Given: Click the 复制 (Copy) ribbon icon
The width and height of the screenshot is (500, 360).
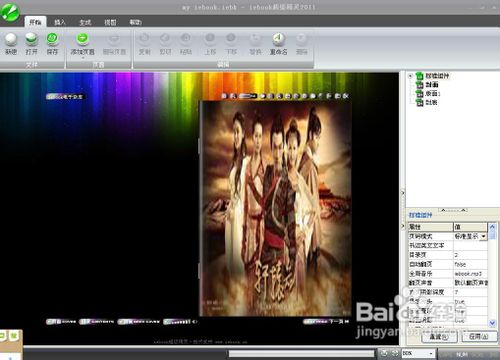Looking at the screenshot, I should pyautogui.click(x=144, y=43).
